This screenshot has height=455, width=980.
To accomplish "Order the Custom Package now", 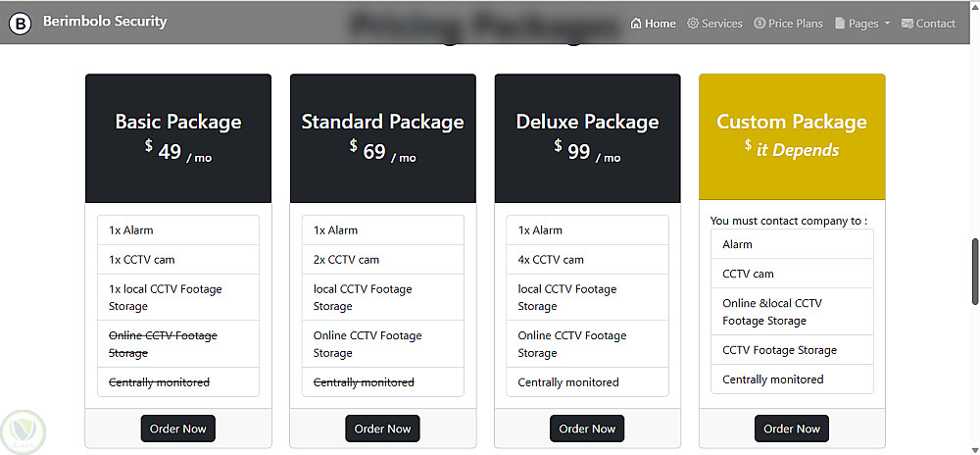I will [x=792, y=429].
